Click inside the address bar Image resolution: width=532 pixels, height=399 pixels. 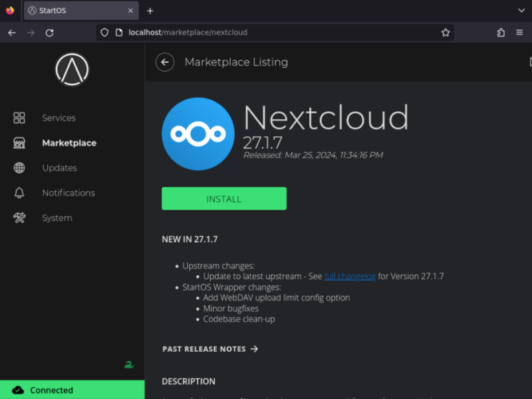266,32
